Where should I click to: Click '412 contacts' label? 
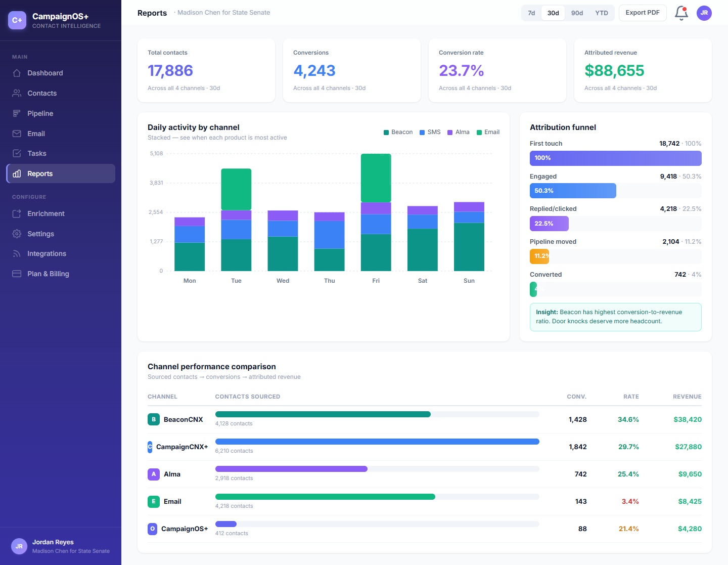point(232,533)
